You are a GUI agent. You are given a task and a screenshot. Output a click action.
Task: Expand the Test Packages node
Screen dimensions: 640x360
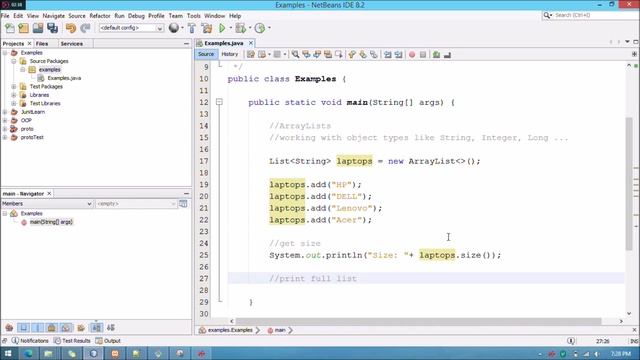(x=13, y=87)
